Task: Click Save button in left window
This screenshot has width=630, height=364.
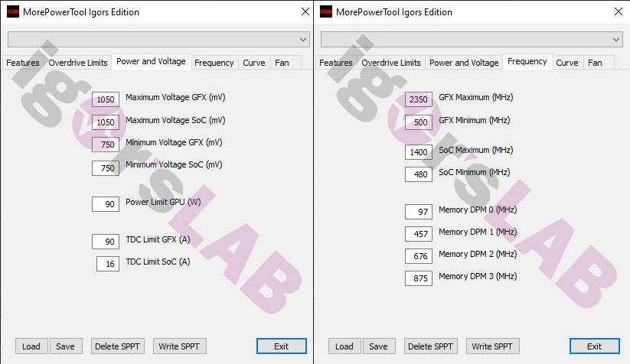Action: pos(66,346)
